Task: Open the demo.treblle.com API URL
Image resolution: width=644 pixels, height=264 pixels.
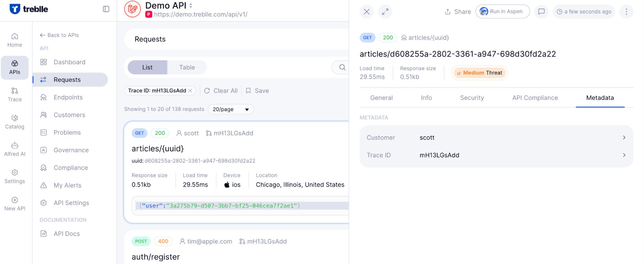Action: (x=200, y=14)
